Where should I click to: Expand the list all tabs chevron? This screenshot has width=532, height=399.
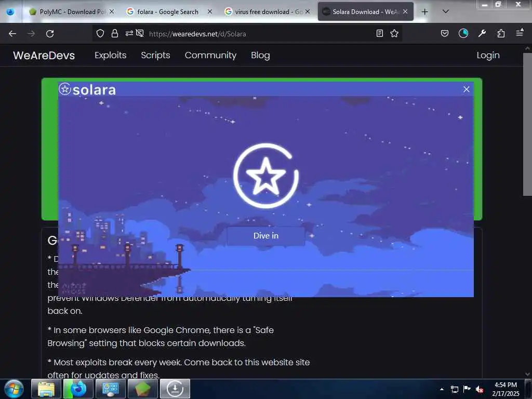tap(446, 11)
